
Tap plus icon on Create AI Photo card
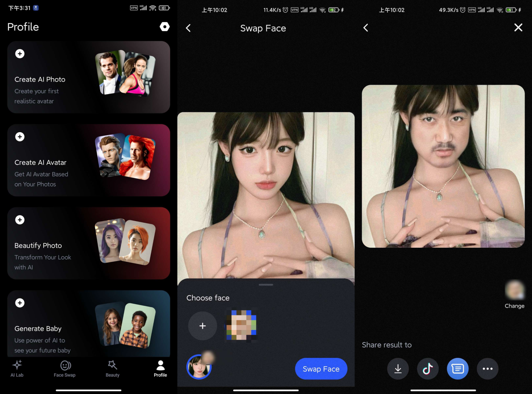(x=20, y=54)
